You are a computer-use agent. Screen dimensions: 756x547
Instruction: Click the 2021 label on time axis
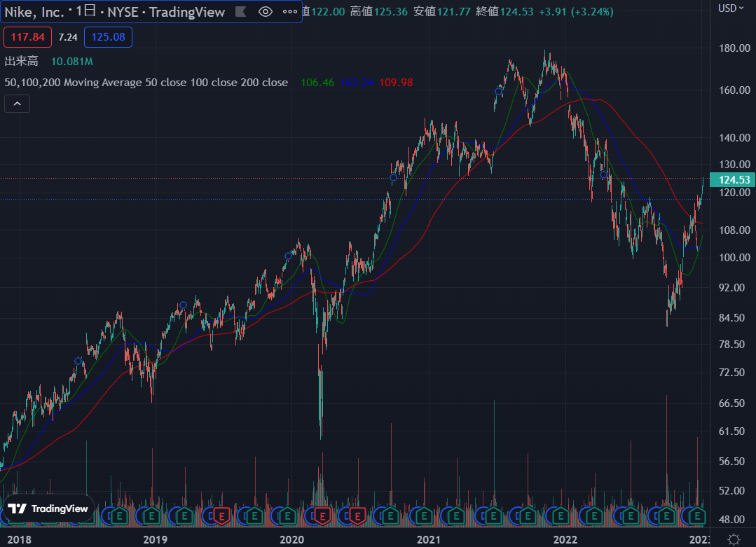click(428, 539)
